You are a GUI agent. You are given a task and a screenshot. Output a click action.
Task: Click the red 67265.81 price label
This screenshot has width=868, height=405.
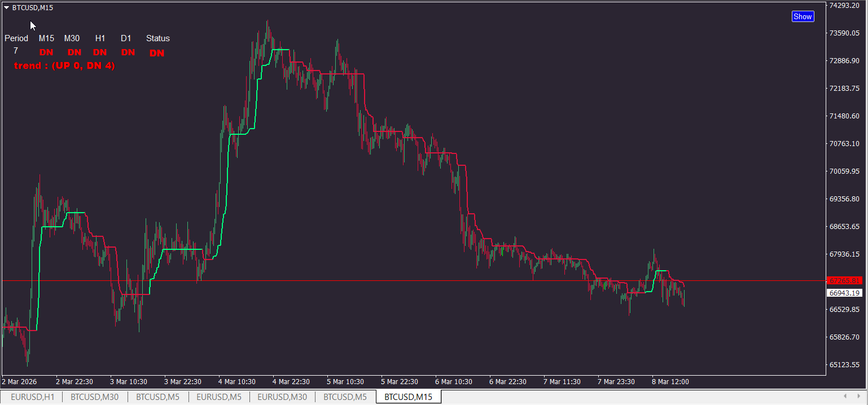[845, 280]
